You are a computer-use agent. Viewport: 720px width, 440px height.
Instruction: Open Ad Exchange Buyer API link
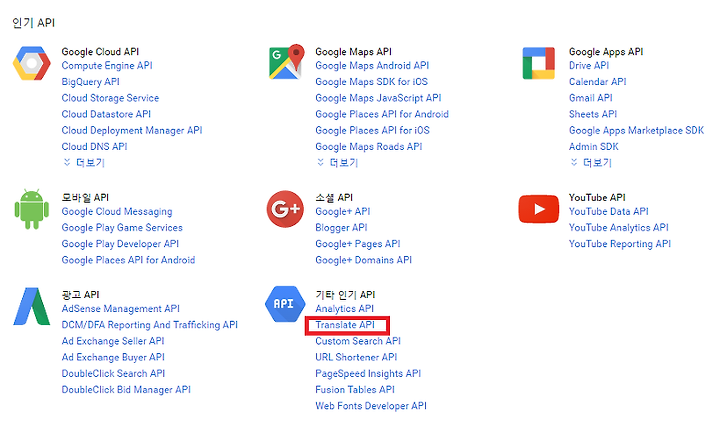(x=113, y=357)
